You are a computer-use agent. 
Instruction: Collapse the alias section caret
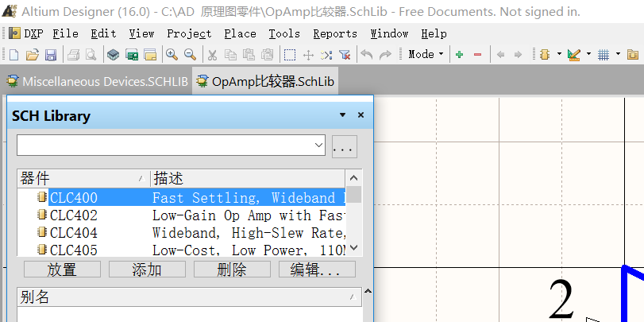[x=368, y=291]
